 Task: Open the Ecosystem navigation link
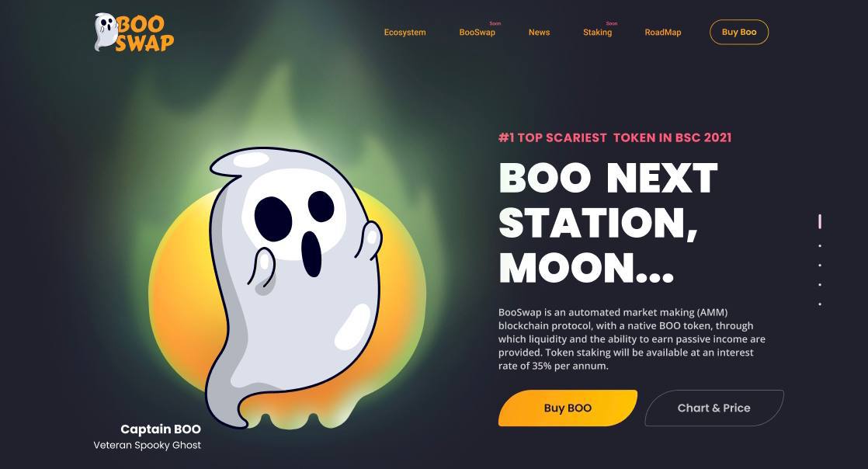[x=404, y=32]
